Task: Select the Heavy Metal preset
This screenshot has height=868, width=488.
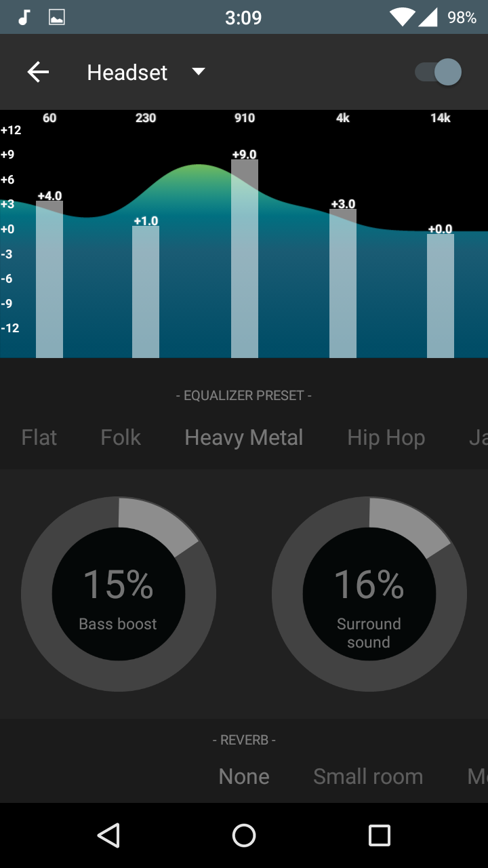Action: 244,438
